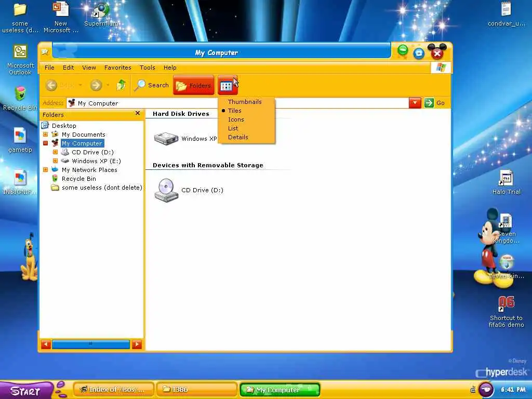Click My Computer taskbar button
Viewport: 532px width, 399px height.
(280, 390)
